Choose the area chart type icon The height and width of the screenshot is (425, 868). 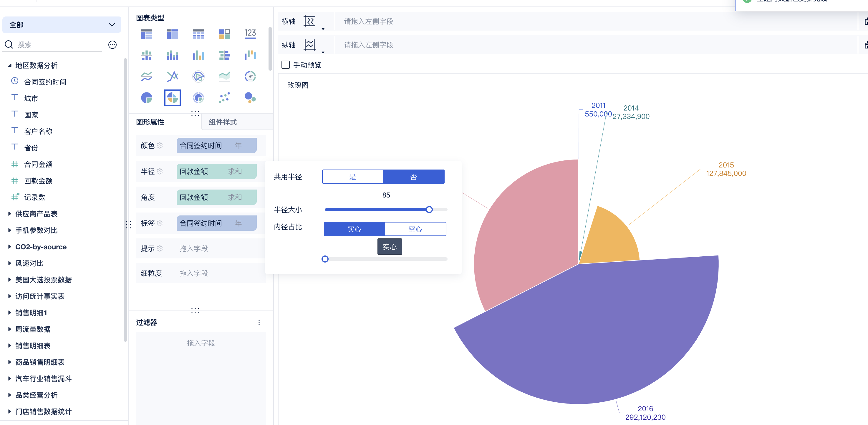click(x=224, y=77)
